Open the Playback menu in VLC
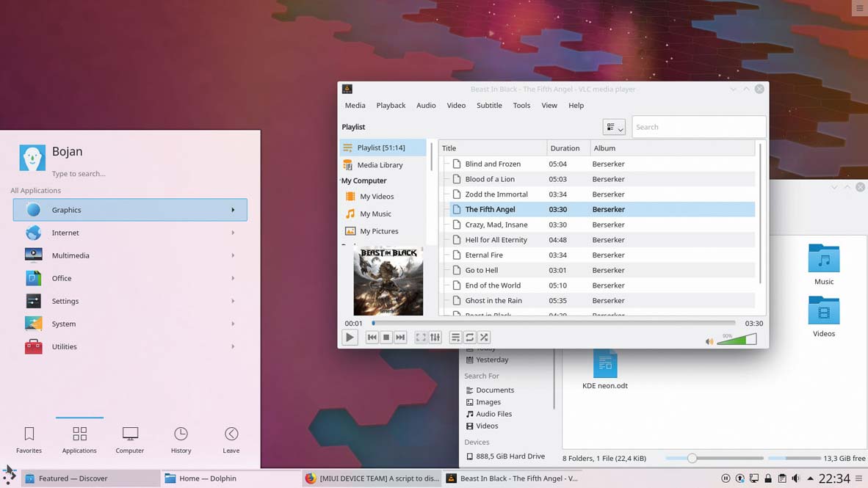This screenshot has width=868, height=488. pyautogui.click(x=391, y=105)
